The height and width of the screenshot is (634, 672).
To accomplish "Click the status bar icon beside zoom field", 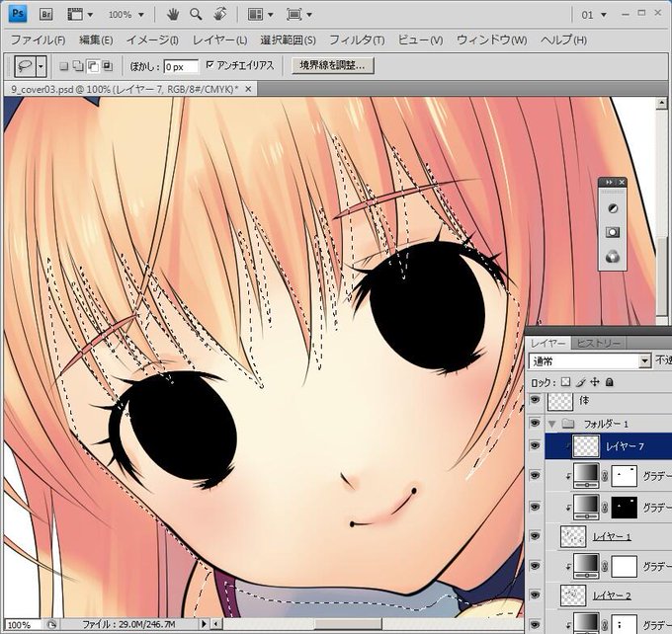I will [51, 624].
